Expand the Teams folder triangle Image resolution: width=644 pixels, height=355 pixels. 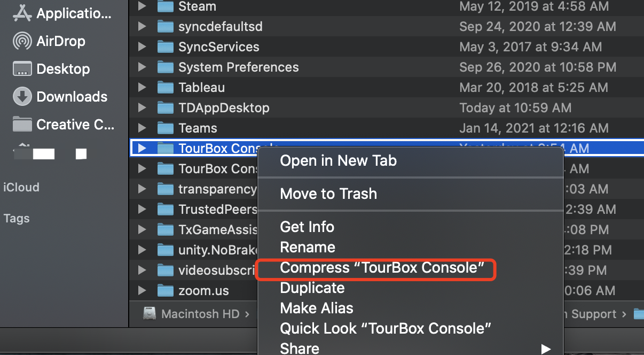[142, 128]
